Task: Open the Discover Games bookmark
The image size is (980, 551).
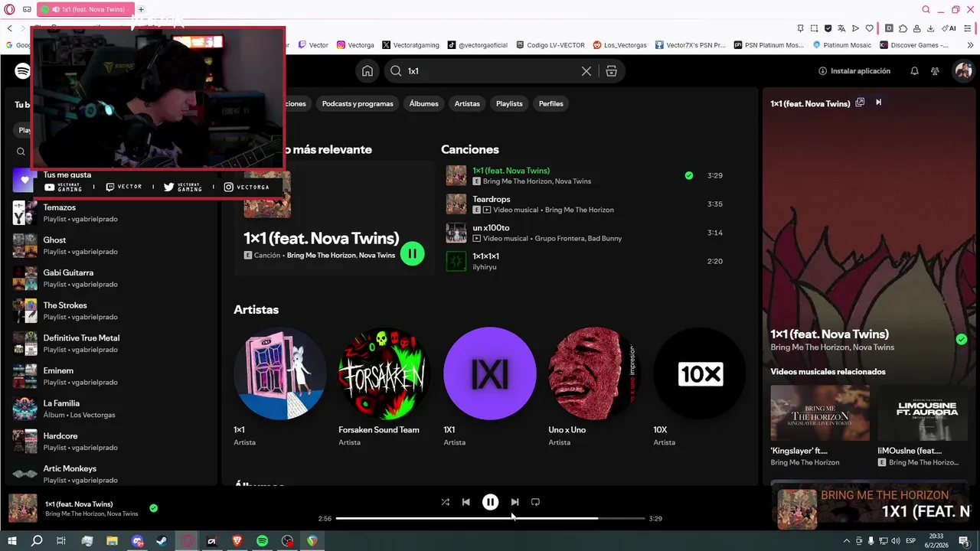Action: pyautogui.click(x=914, y=45)
